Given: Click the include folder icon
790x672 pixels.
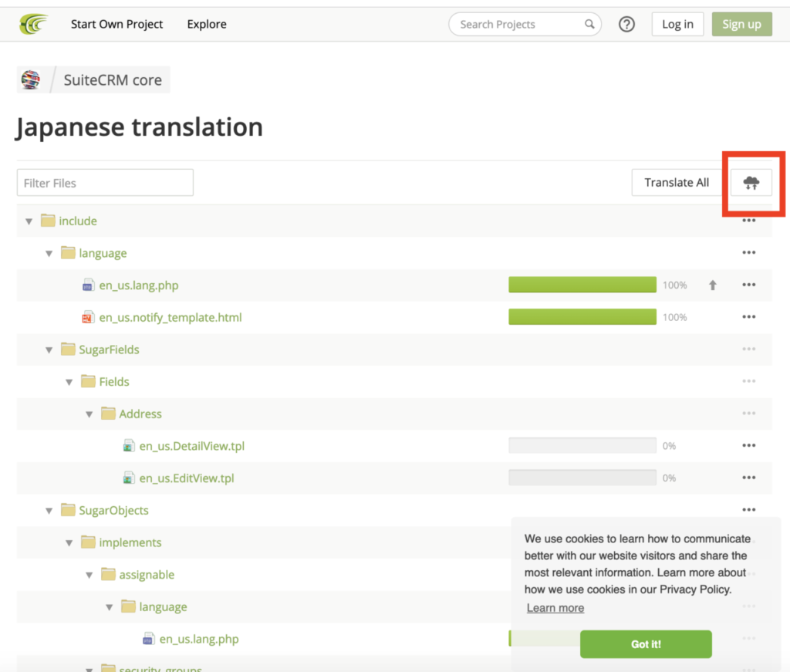Looking at the screenshot, I should pos(48,221).
